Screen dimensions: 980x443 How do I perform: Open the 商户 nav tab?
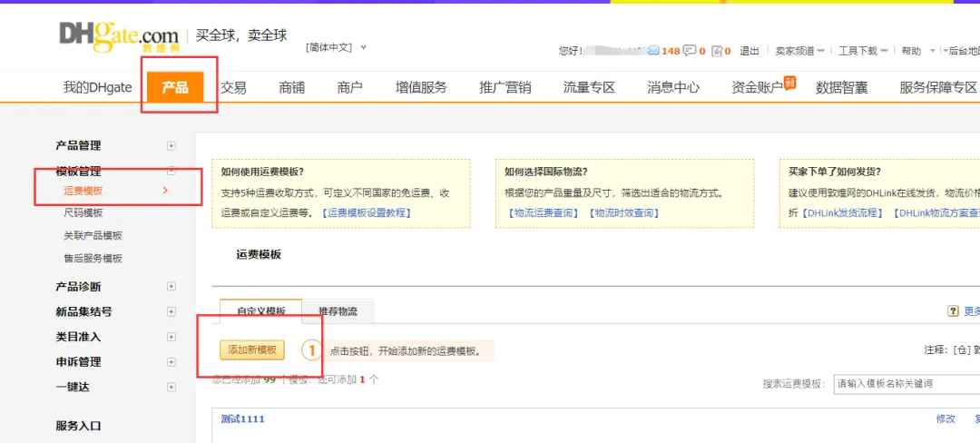349,87
